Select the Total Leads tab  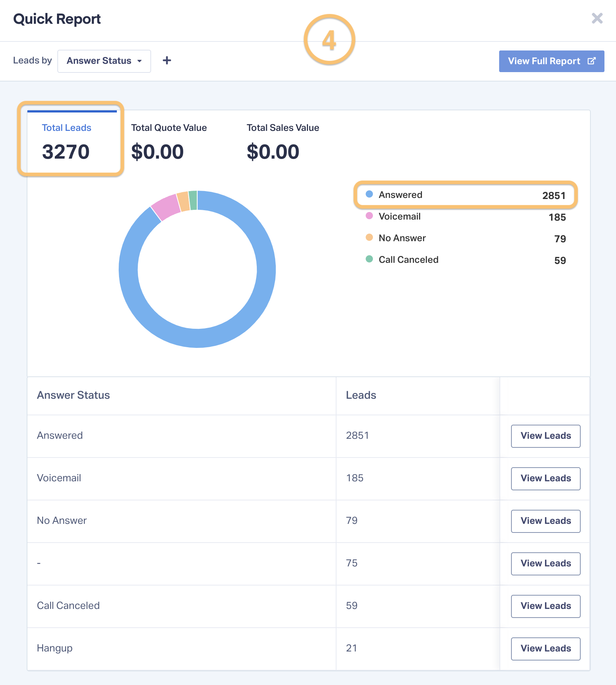click(72, 141)
